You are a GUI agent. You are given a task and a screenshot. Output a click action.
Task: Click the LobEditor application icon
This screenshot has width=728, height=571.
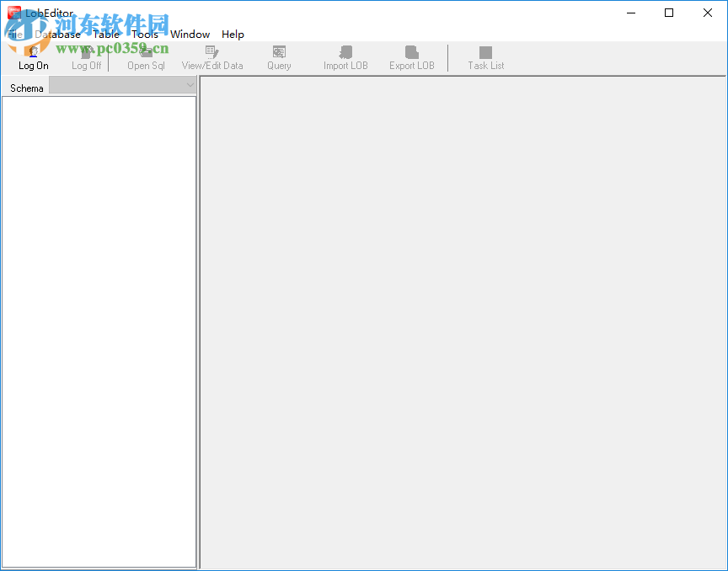(14, 13)
